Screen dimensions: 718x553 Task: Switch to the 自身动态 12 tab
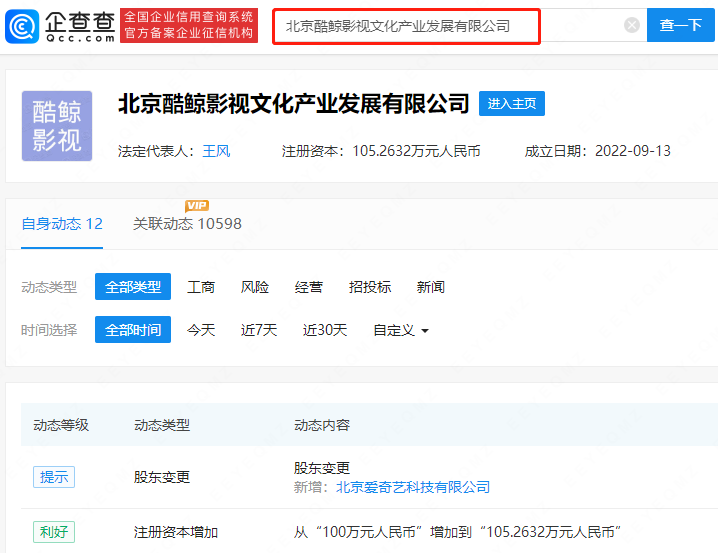click(62, 224)
